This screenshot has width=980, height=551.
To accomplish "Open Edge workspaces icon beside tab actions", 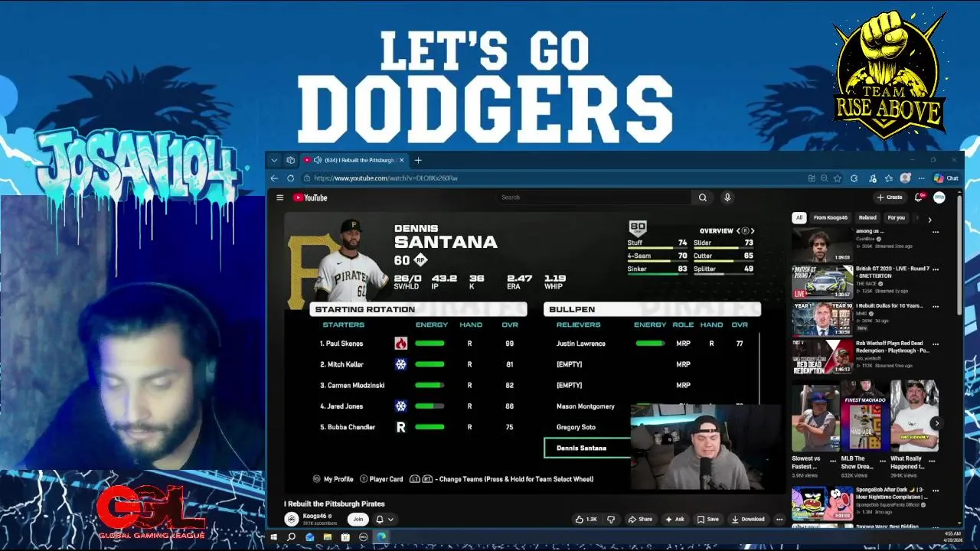I will coord(291,160).
